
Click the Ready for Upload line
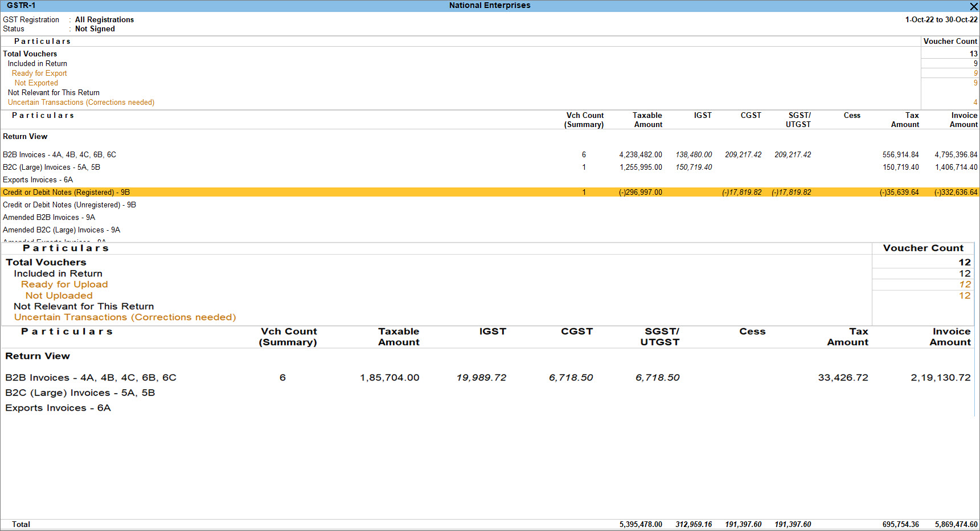pos(64,284)
